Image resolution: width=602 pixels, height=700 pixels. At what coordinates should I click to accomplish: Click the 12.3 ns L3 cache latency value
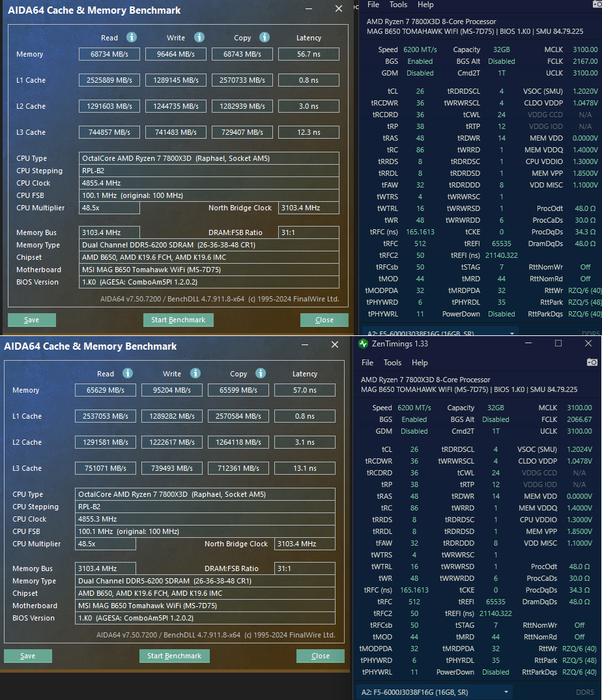(309, 132)
